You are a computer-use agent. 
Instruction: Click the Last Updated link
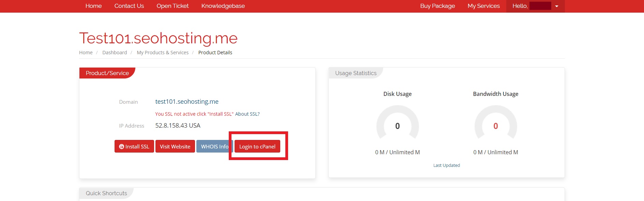(447, 165)
